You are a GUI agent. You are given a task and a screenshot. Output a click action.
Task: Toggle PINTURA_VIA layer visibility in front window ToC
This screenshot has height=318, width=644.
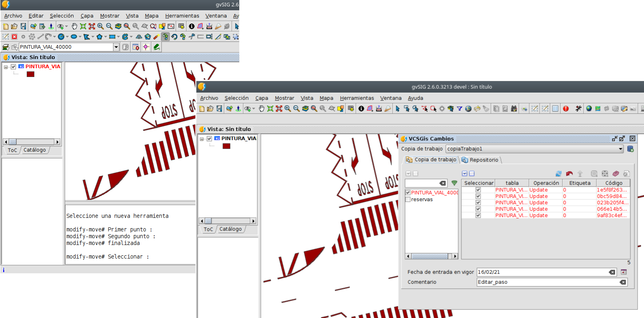pos(209,138)
